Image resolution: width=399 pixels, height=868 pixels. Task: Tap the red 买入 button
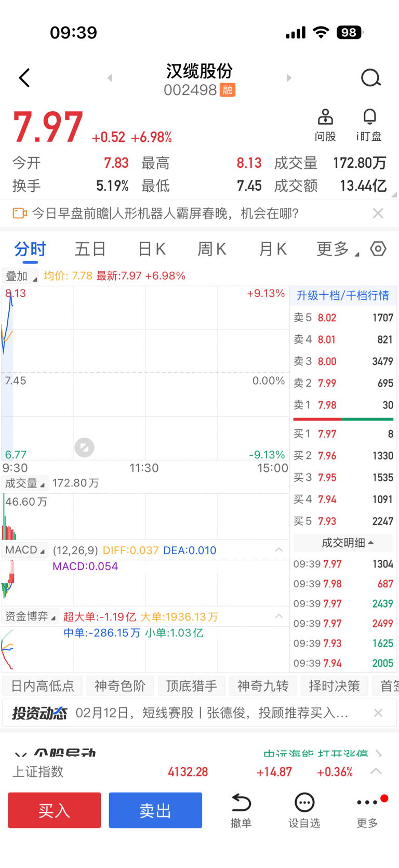[55, 810]
